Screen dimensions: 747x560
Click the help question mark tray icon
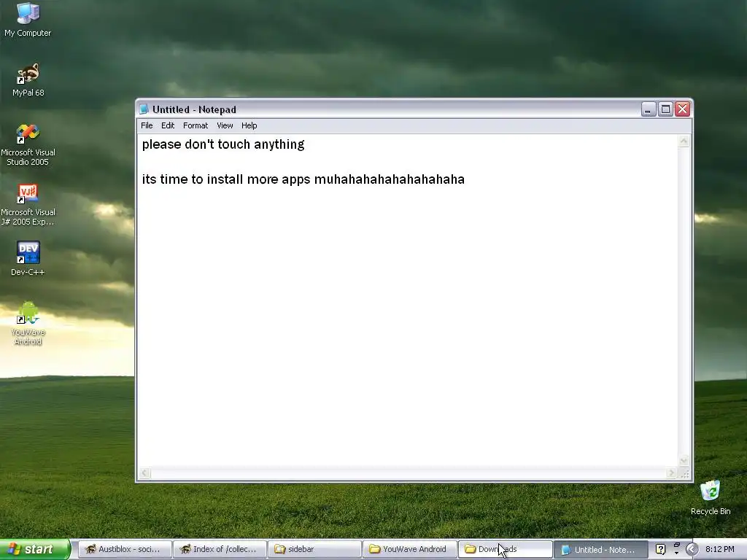tap(660, 550)
